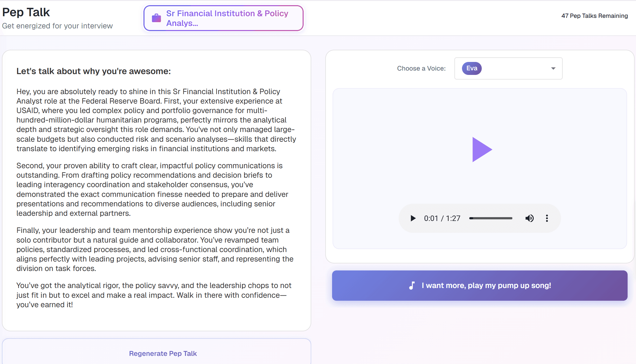Click the briefcase icon in job selector
Image resolution: width=636 pixels, height=364 pixels.
(156, 18)
